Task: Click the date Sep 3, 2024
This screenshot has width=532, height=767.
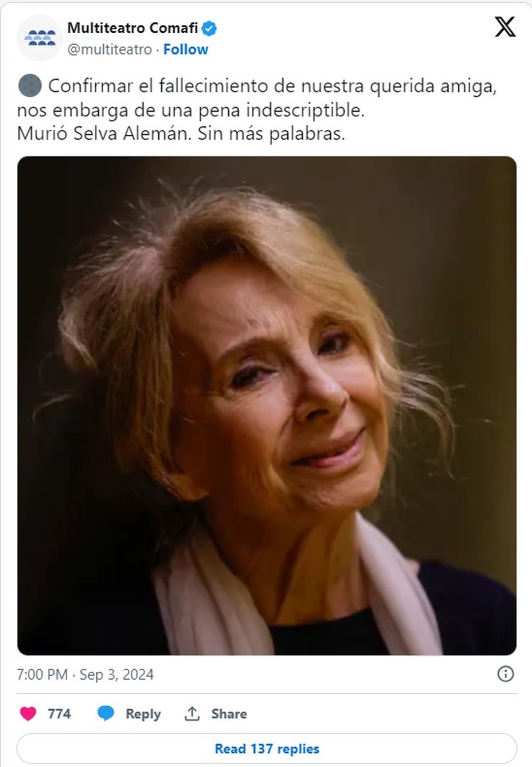Action: [117, 674]
